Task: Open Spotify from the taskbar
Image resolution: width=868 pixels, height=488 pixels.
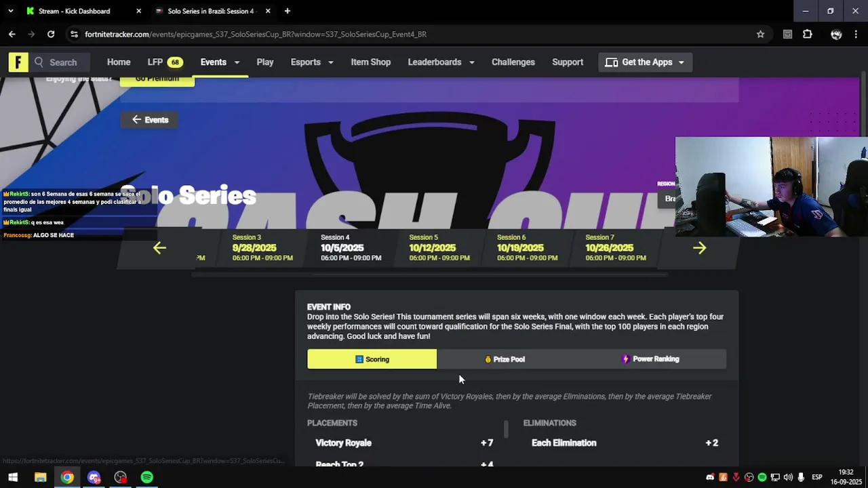Action: point(147,477)
